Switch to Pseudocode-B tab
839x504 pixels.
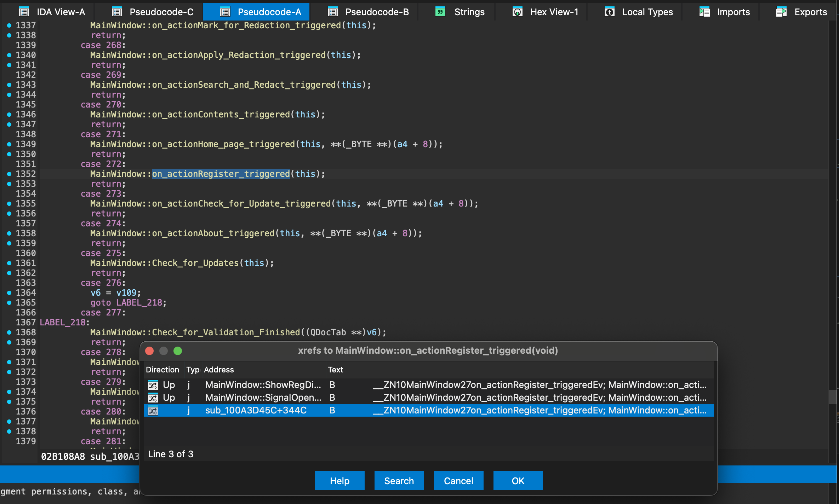pos(368,12)
